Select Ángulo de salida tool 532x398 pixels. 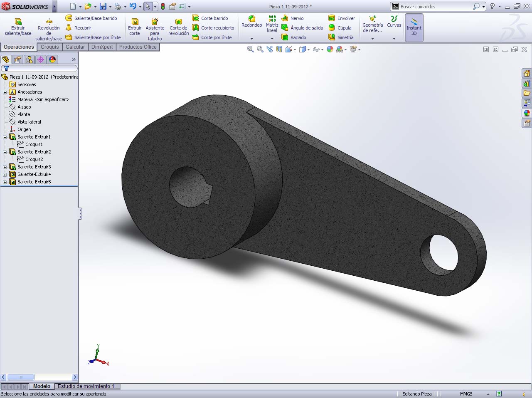click(302, 28)
